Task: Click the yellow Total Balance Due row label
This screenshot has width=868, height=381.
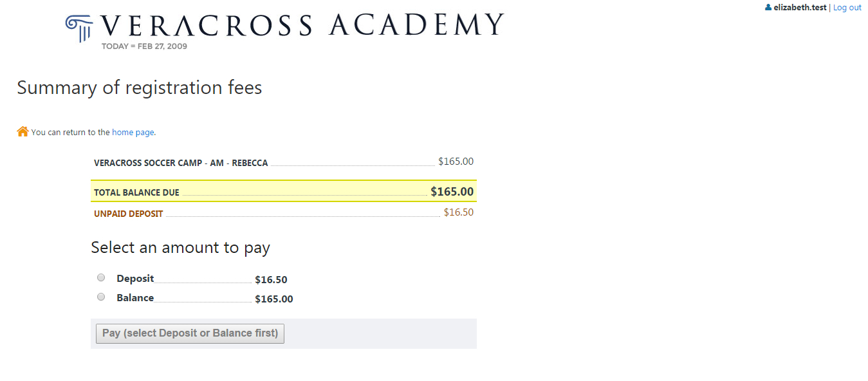Action: coord(136,192)
